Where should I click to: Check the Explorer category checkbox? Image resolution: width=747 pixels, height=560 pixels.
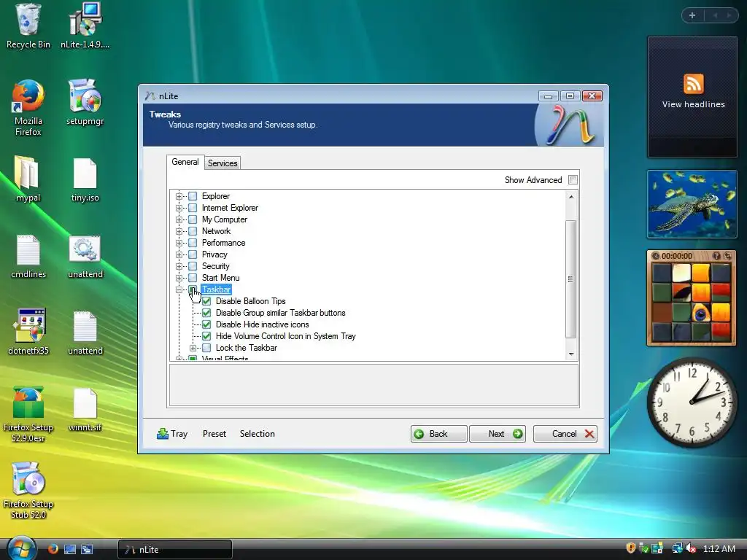193,196
